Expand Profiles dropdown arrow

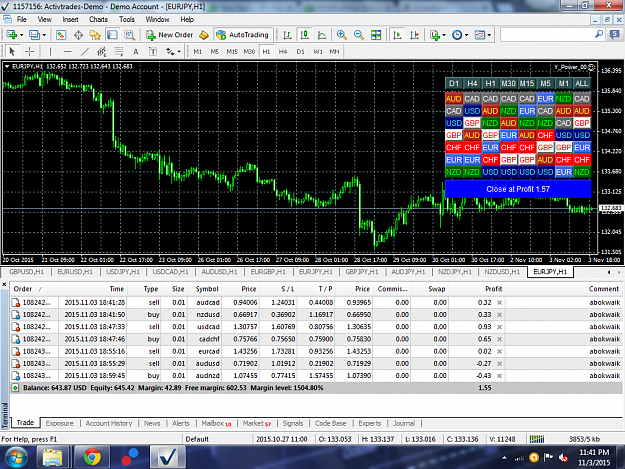click(x=44, y=35)
